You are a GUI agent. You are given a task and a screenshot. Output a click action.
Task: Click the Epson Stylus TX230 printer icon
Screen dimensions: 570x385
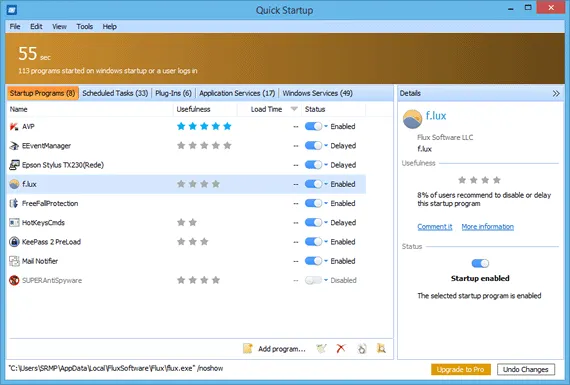tap(14, 165)
